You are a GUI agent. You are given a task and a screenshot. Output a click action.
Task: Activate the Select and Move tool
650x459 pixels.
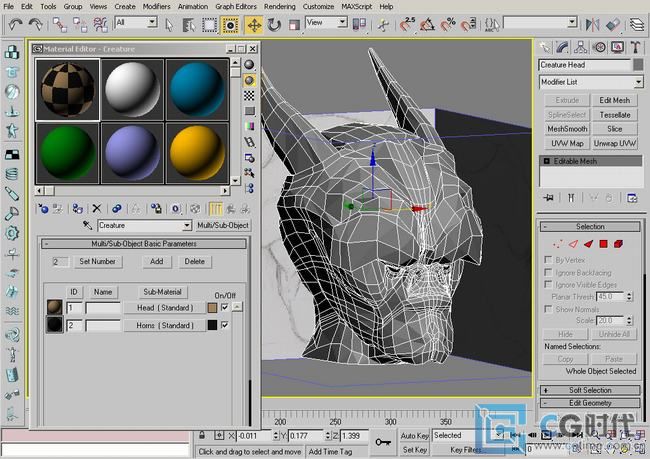254,25
